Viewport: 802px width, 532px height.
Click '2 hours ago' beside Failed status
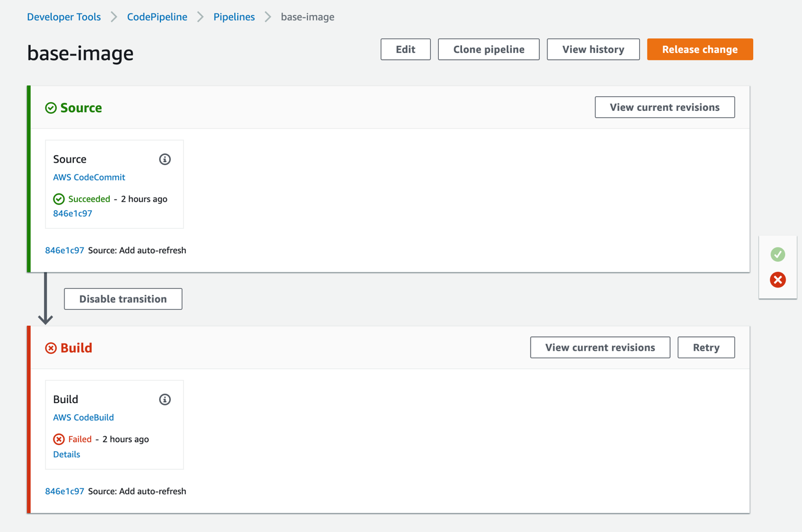click(126, 439)
